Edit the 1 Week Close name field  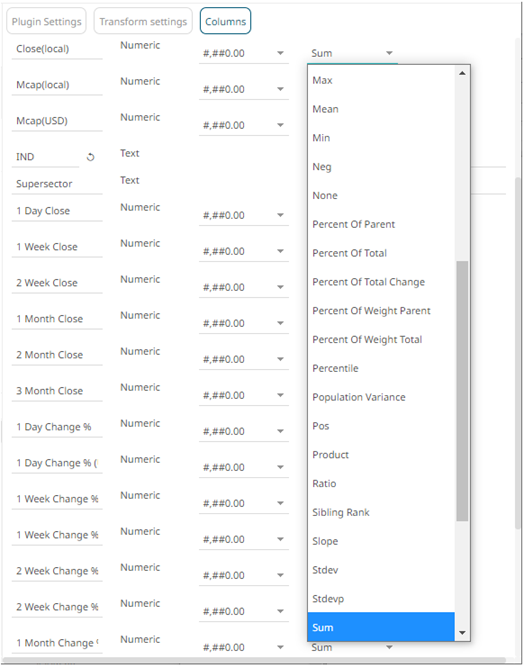pyautogui.click(x=57, y=247)
